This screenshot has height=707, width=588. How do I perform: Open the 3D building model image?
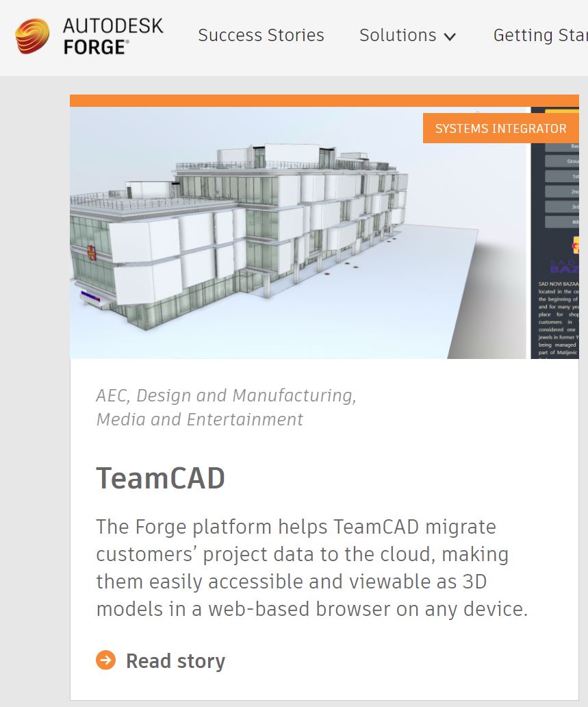pyautogui.click(x=274, y=233)
